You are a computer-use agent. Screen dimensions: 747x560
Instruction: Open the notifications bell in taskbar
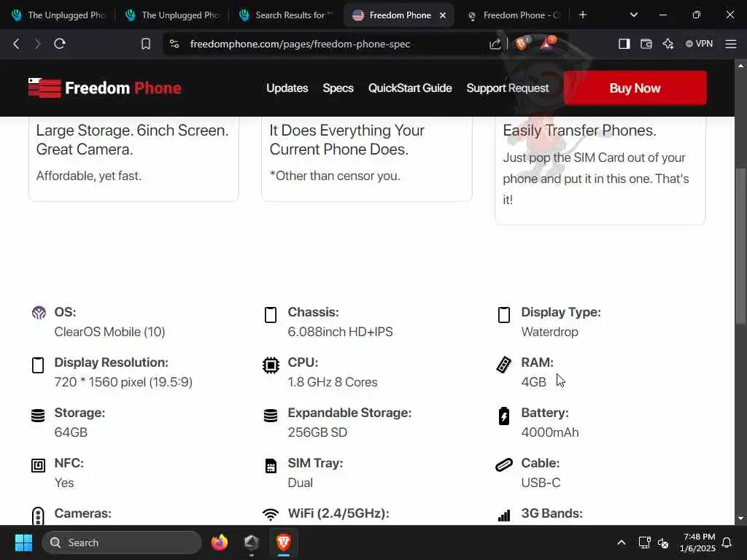point(727,542)
